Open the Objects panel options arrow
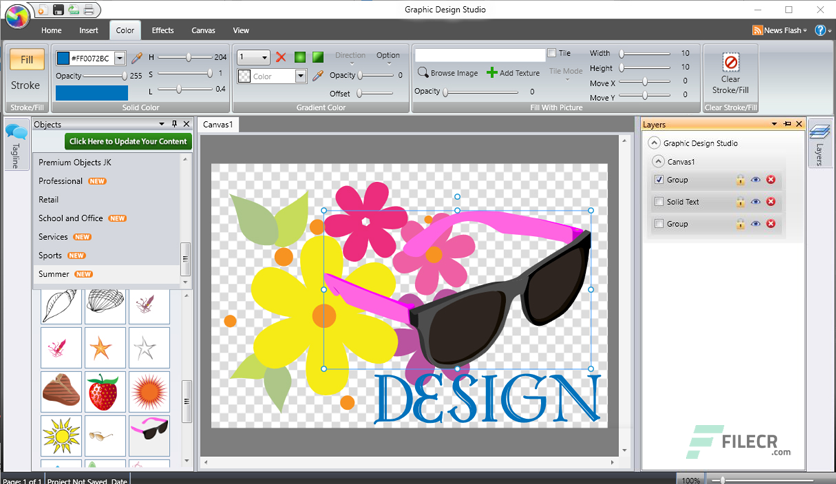Viewport: 836px width, 484px height. point(162,124)
